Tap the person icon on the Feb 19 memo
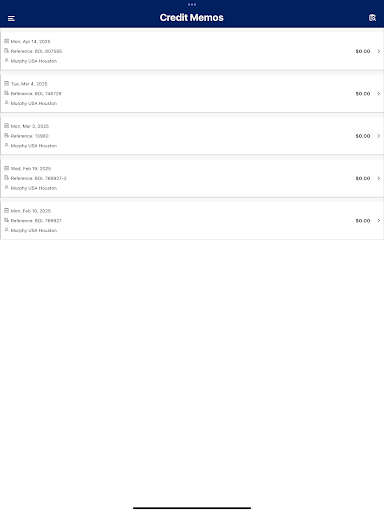Screen dimensions: 384x512 pyautogui.click(x=6, y=187)
